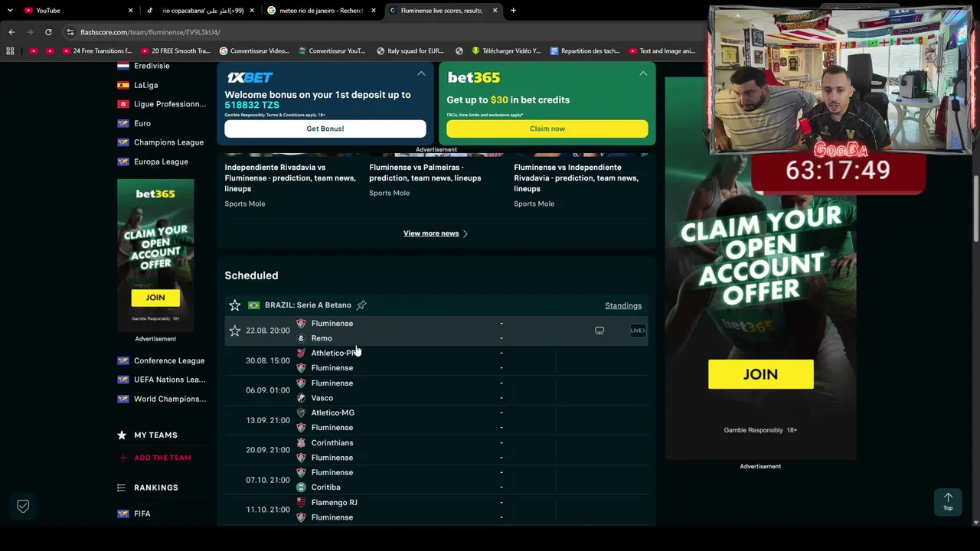The height and width of the screenshot is (551, 980).
Task: Click the Corinthians club crest
Action: click(301, 442)
